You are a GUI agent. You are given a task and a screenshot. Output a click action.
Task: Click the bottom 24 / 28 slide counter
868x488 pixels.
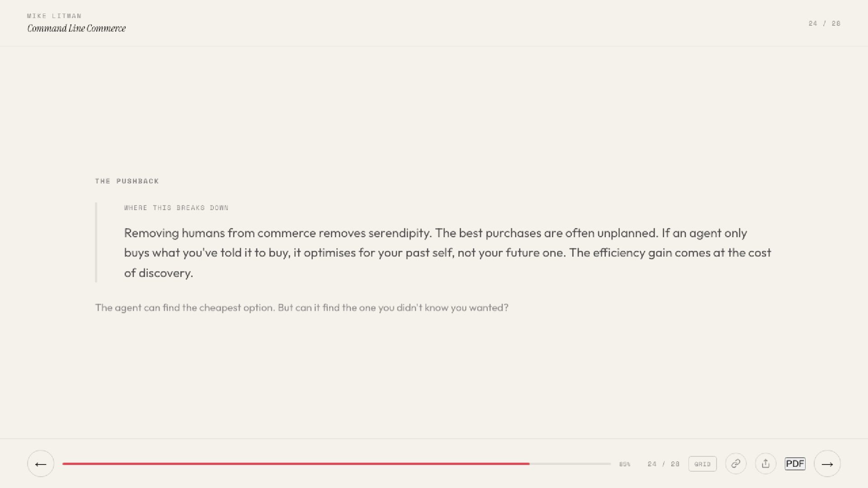[x=663, y=464]
